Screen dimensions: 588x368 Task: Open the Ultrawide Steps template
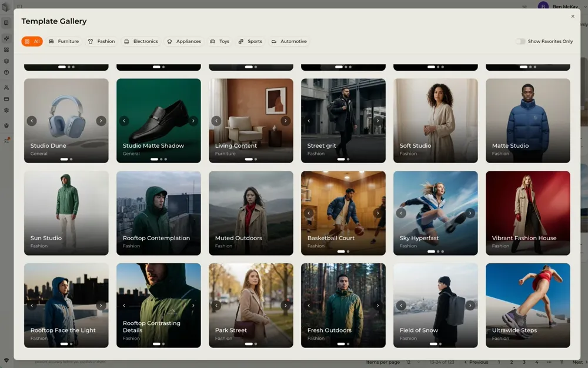tap(527, 305)
